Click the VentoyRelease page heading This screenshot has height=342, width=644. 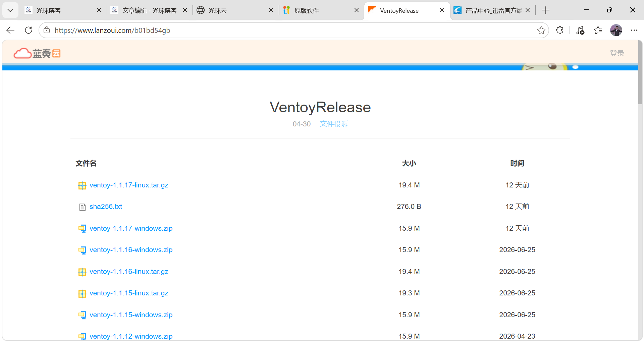point(320,107)
